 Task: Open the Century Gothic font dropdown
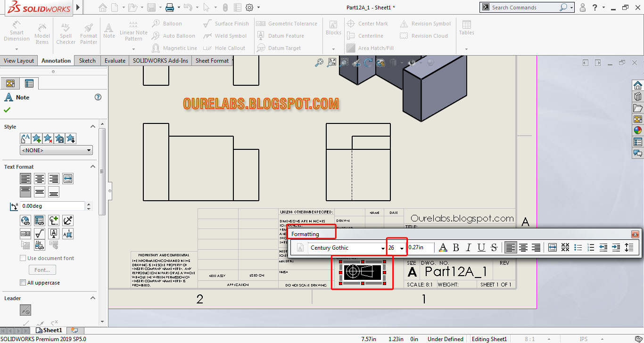[x=383, y=247]
